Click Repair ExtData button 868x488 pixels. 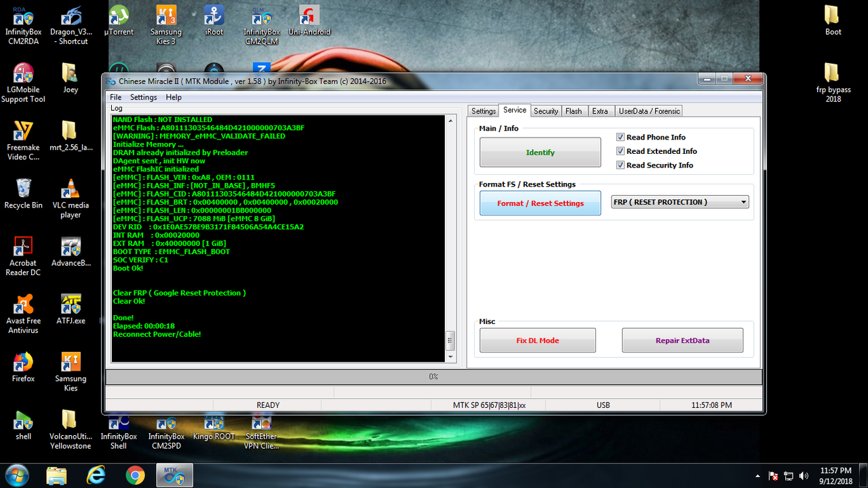(682, 340)
